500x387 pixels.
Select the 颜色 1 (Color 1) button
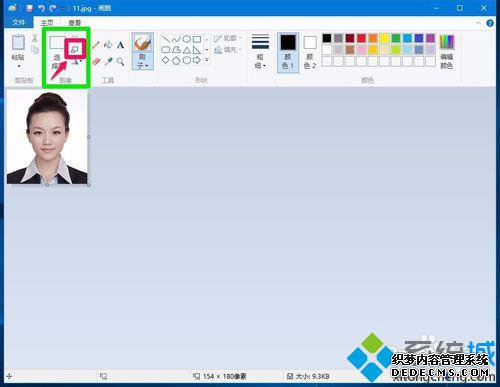[288, 52]
